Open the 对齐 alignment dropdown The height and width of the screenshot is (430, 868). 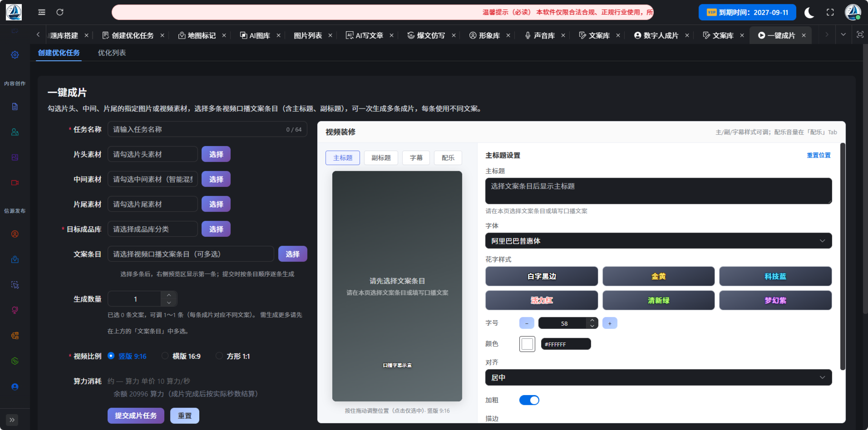click(x=658, y=377)
